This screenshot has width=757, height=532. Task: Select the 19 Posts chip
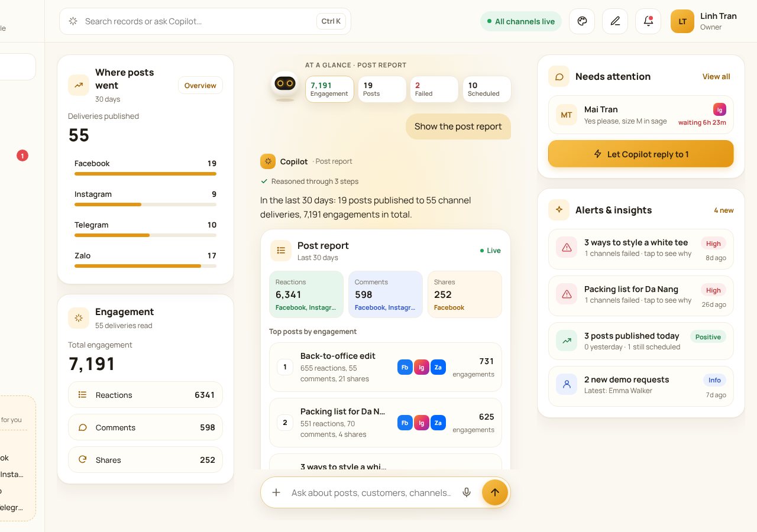pos(382,89)
